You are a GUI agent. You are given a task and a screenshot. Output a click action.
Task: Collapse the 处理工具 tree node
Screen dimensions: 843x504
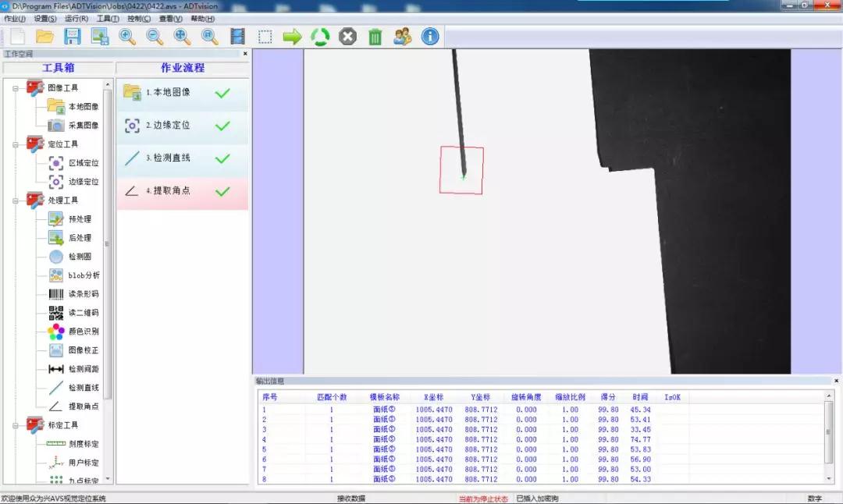coord(16,201)
